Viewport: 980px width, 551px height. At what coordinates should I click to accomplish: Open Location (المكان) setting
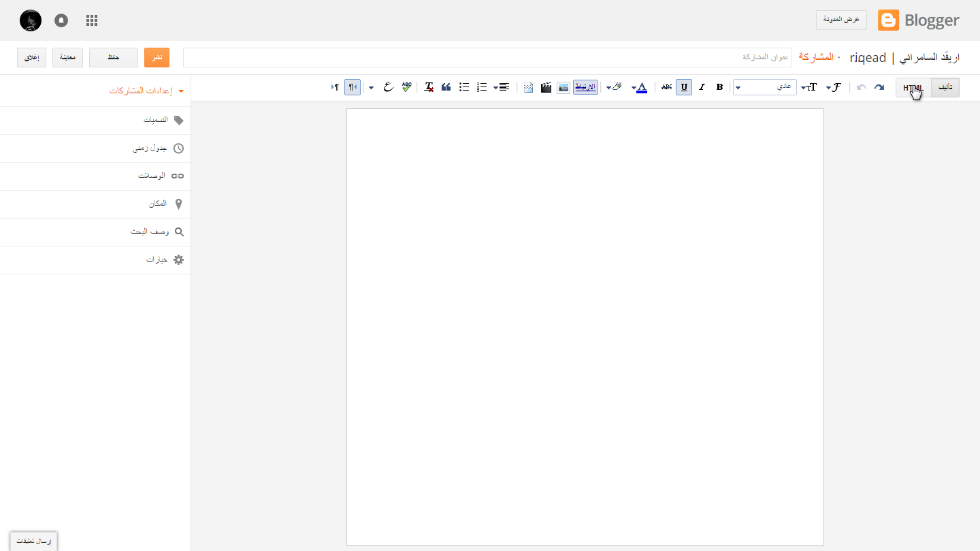click(x=95, y=204)
